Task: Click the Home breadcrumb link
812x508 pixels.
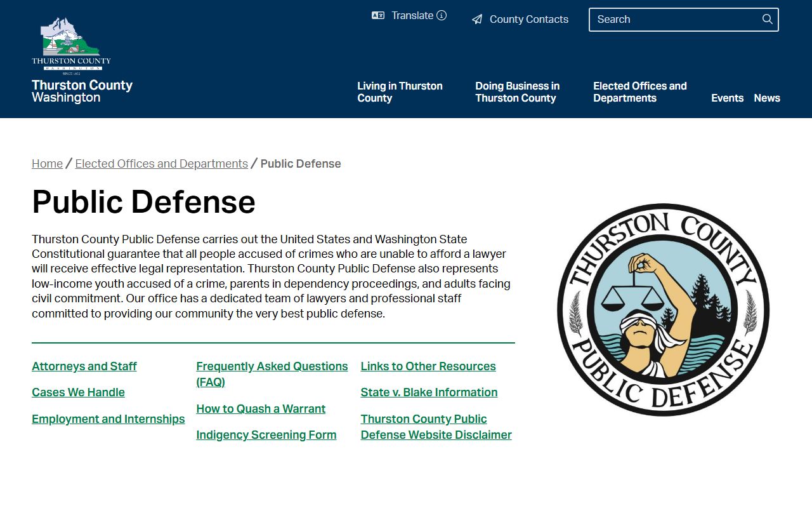Action: (47, 164)
